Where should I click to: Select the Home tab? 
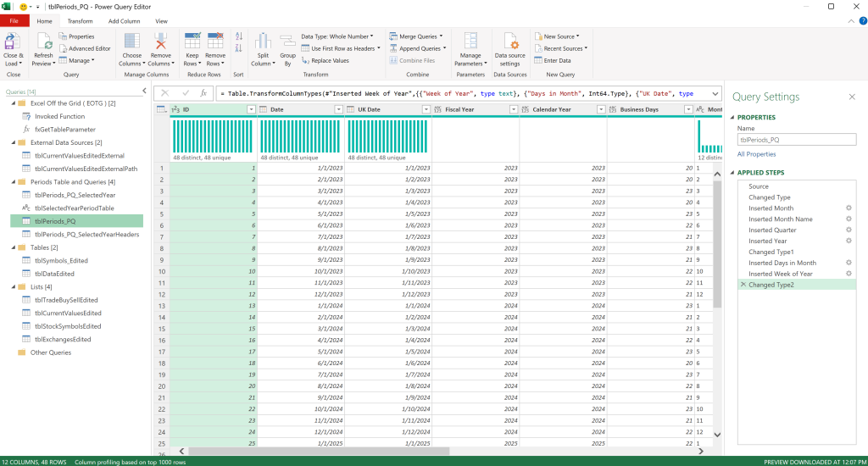pyautogui.click(x=44, y=21)
